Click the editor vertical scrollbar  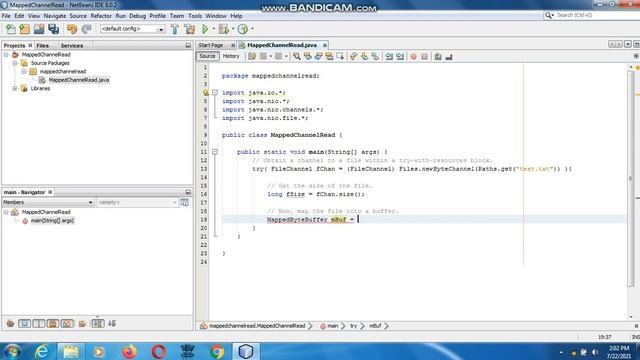point(631,180)
